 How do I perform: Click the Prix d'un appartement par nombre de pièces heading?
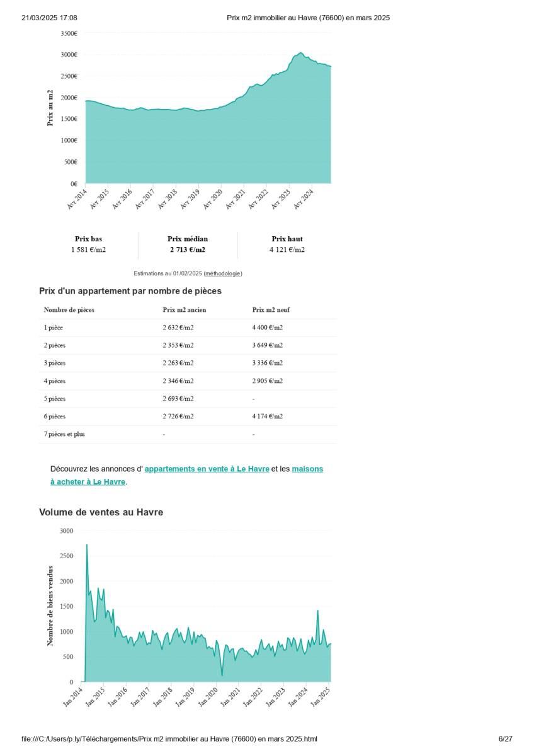click(130, 291)
